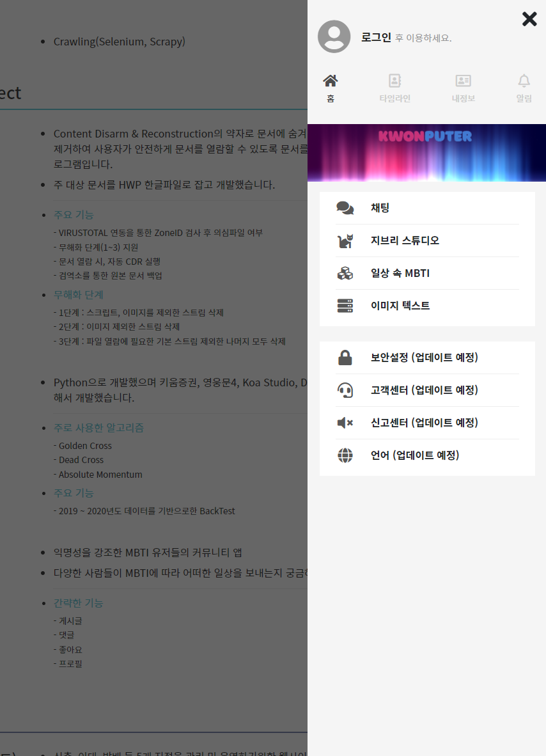Open 신고센터 (업데이트 예정) item
Image resolution: width=546 pixels, height=756 pixels.
(x=427, y=423)
